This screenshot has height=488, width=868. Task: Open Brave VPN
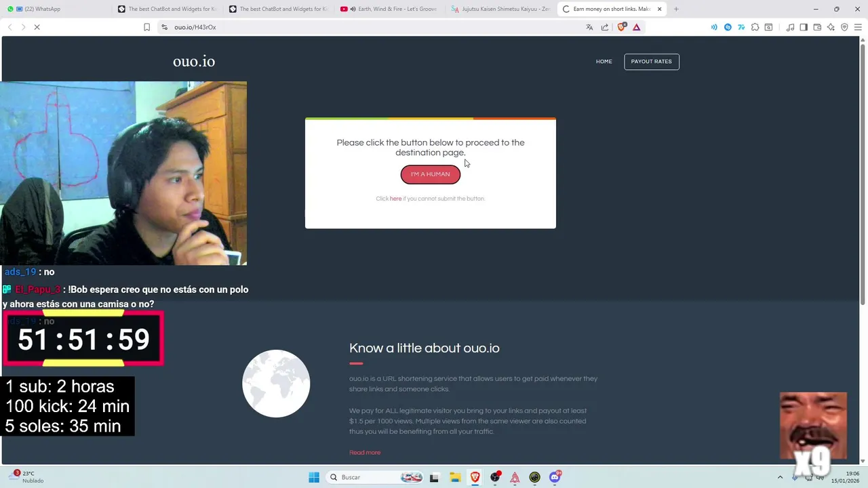(x=844, y=27)
